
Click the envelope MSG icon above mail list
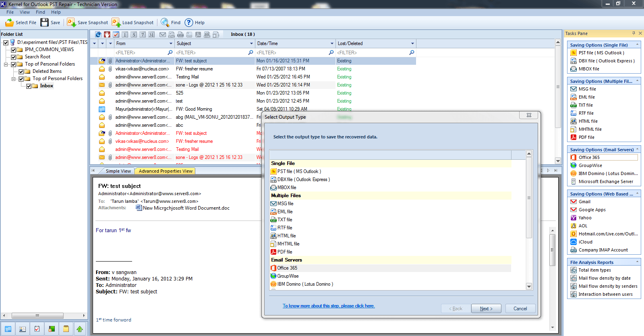(163, 35)
